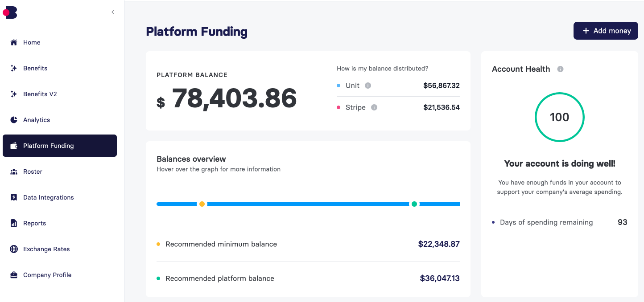The height and width of the screenshot is (302, 644).
Task: Click the $22,348.87 minimum balance value
Action: pos(439,244)
